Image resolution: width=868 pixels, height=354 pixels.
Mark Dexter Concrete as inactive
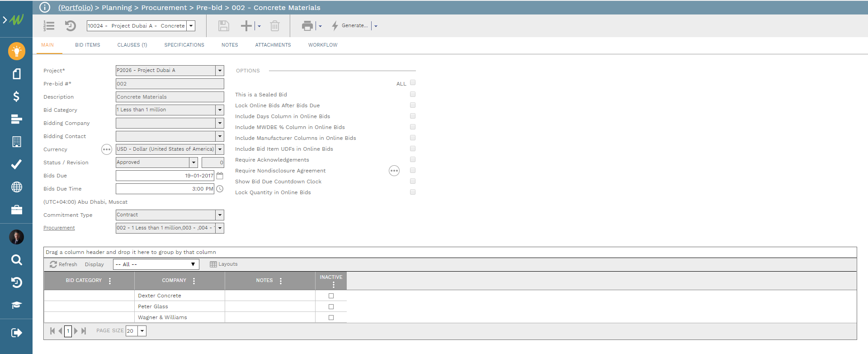point(331,296)
